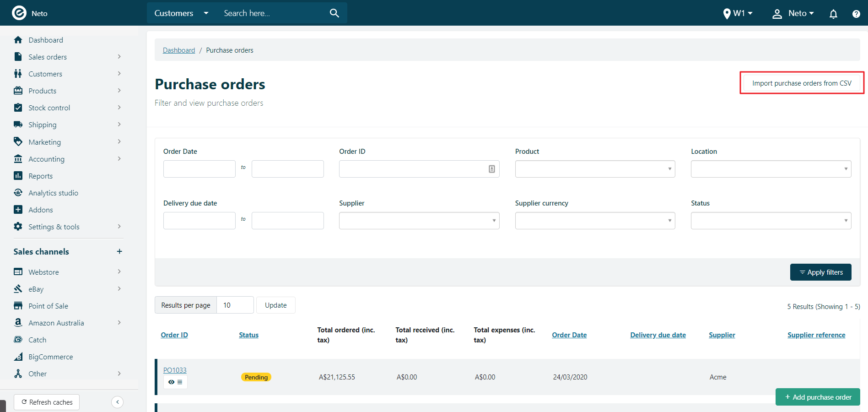
Task: Open the Customers search scope dropdown
Action: click(x=182, y=13)
